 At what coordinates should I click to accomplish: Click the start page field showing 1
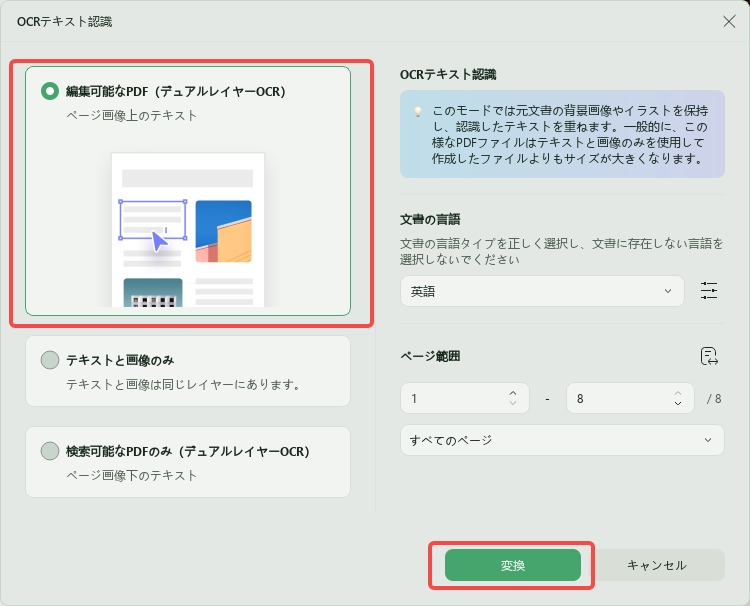click(464, 398)
